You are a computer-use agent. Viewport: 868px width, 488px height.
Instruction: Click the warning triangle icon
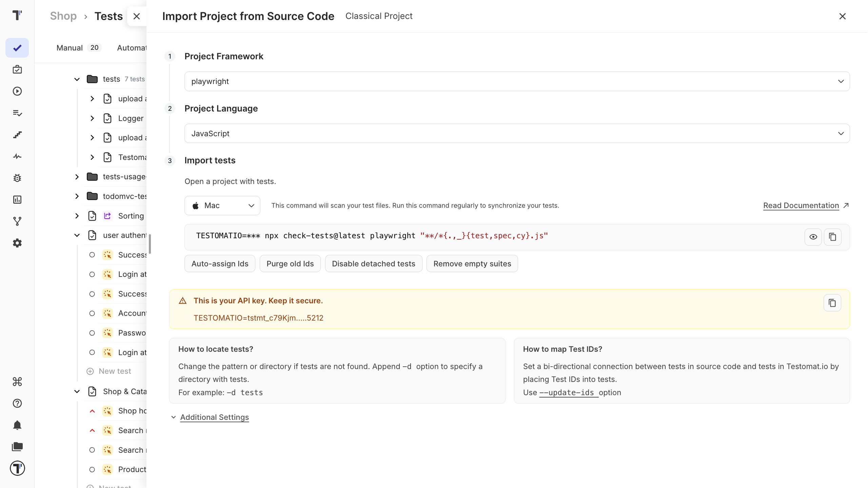(183, 301)
